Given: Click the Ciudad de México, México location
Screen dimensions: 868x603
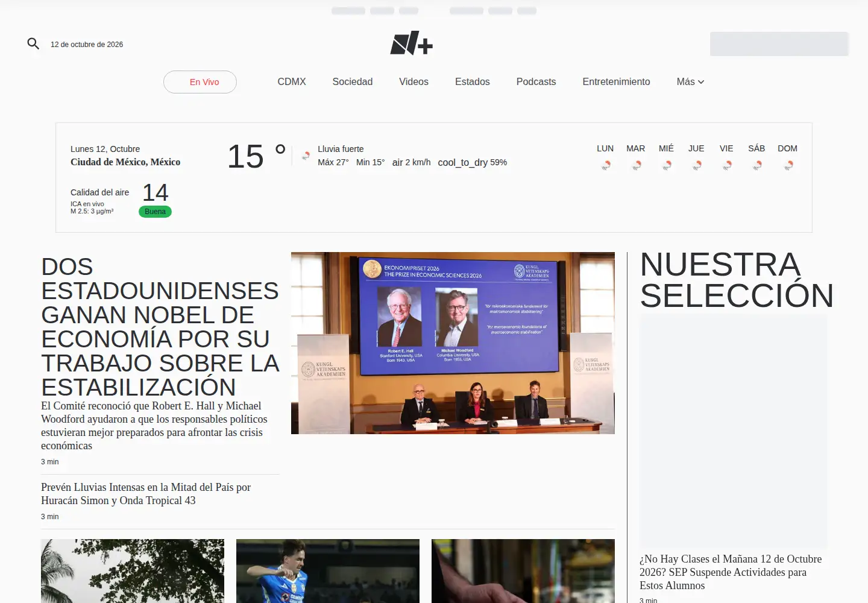Looking at the screenshot, I should pos(125,162).
